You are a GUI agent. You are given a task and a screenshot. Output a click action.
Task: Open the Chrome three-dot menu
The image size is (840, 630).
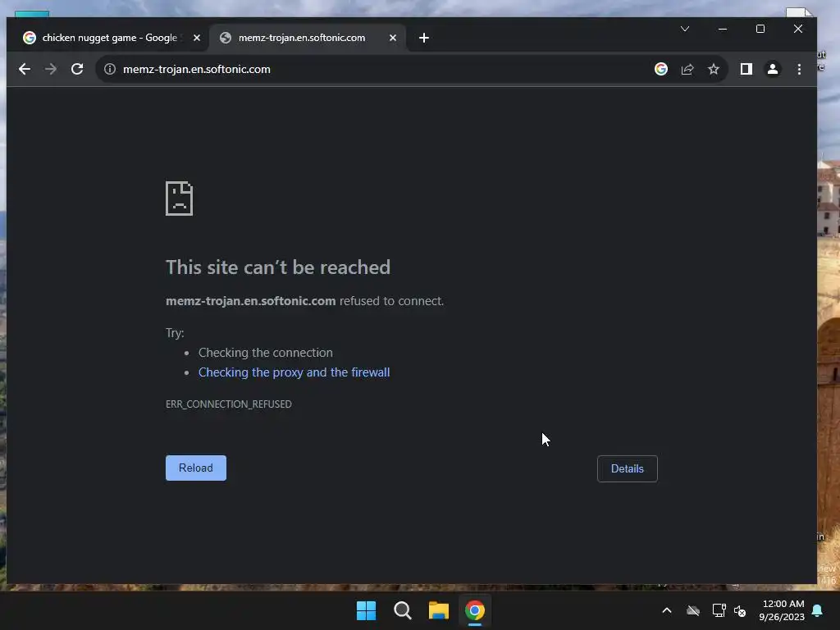(x=799, y=69)
